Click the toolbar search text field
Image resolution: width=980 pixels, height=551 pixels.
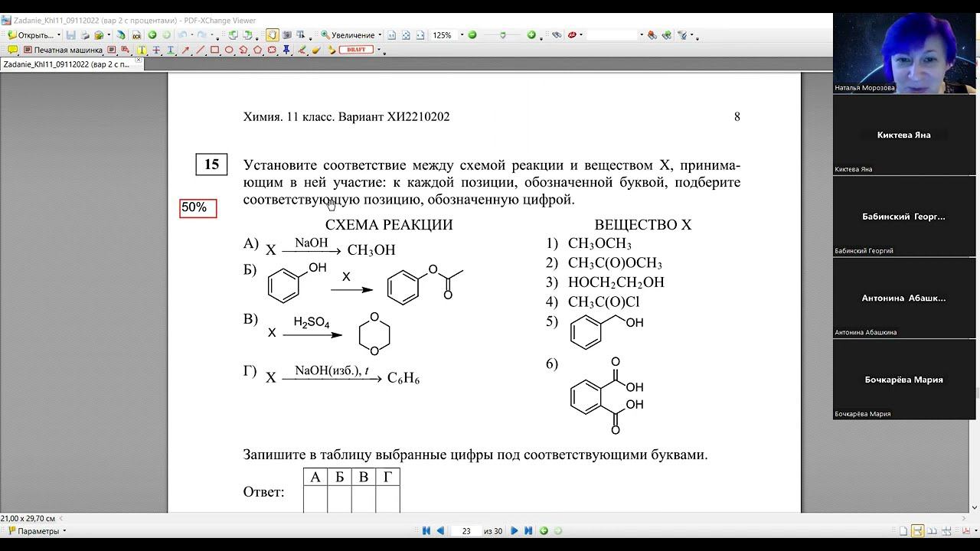pyautogui.click(x=612, y=35)
